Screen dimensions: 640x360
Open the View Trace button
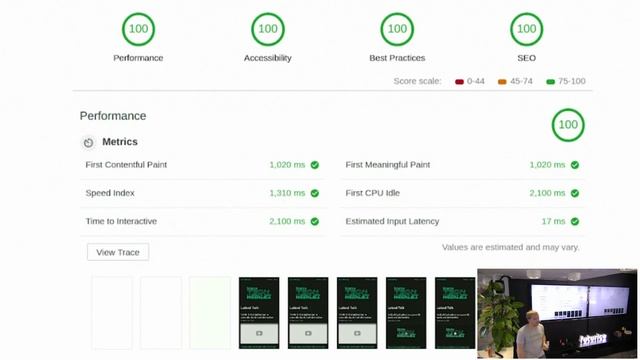118,252
